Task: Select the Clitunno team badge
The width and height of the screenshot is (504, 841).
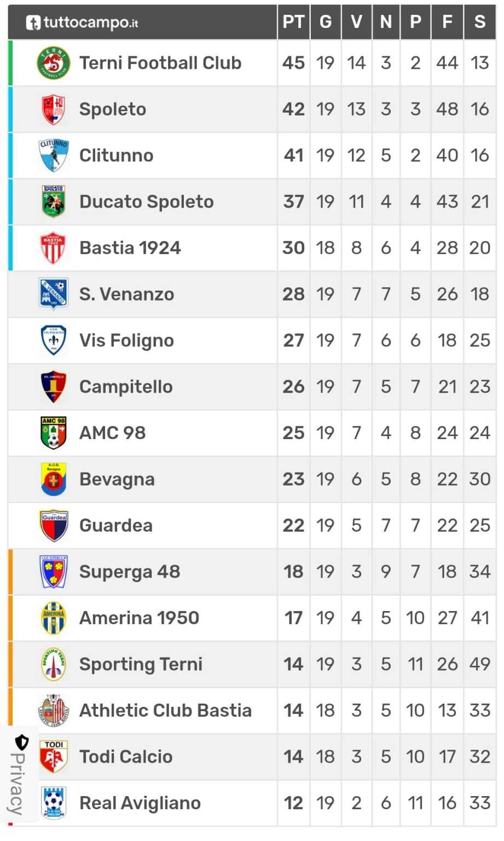Action: [x=53, y=155]
